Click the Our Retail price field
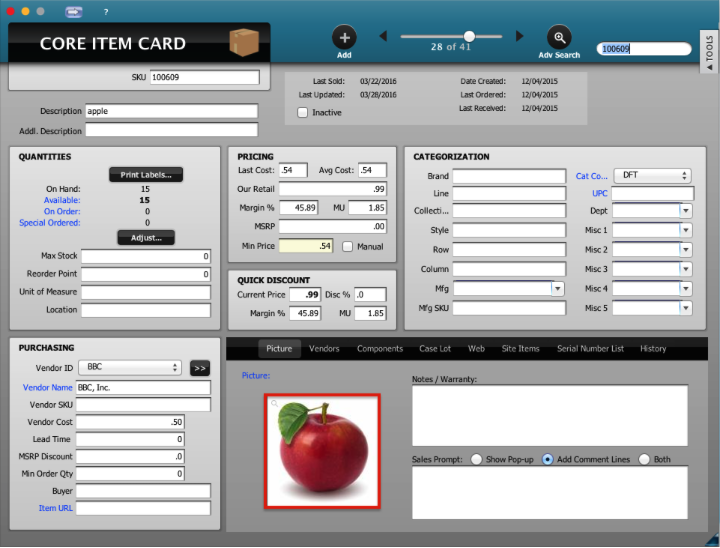Viewport: 720px width, 548px height. pyautogui.click(x=333, y=189)
